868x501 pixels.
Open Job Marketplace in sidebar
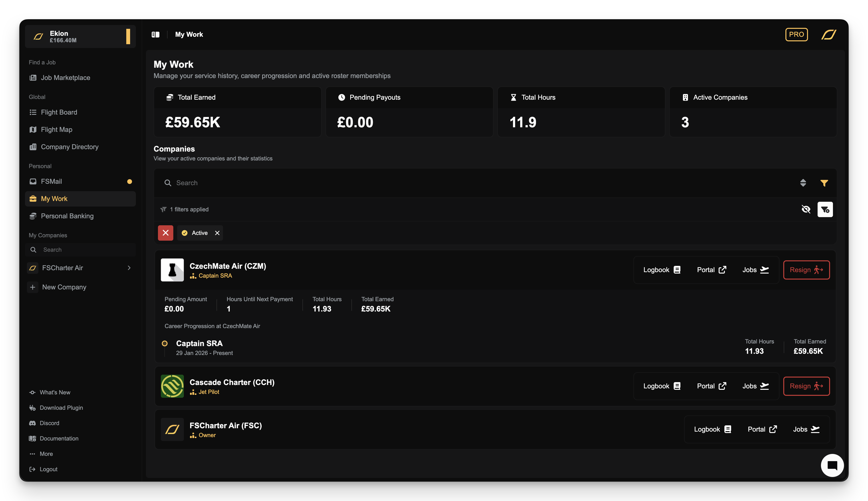coord(65,78)
